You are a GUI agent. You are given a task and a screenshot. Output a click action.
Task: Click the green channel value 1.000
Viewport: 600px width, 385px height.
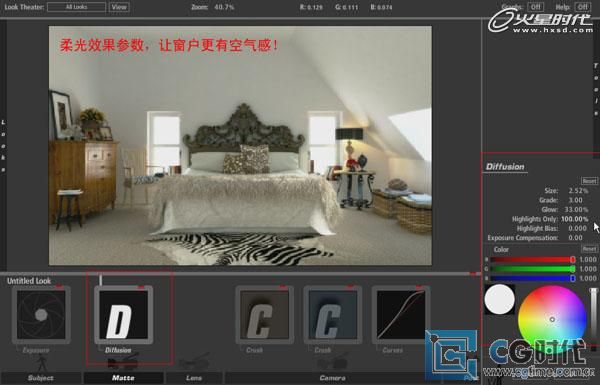pyautogui.click(x=588, y=269)
